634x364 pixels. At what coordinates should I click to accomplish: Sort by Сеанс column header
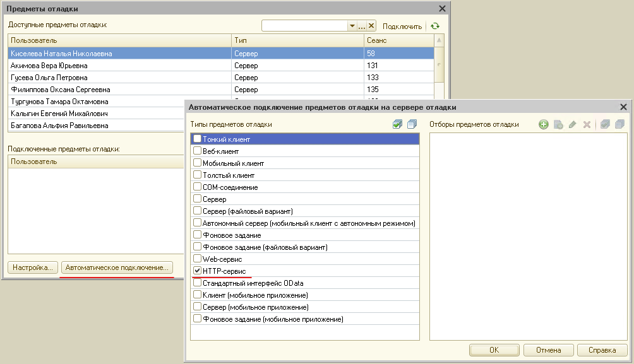[399, 40]
